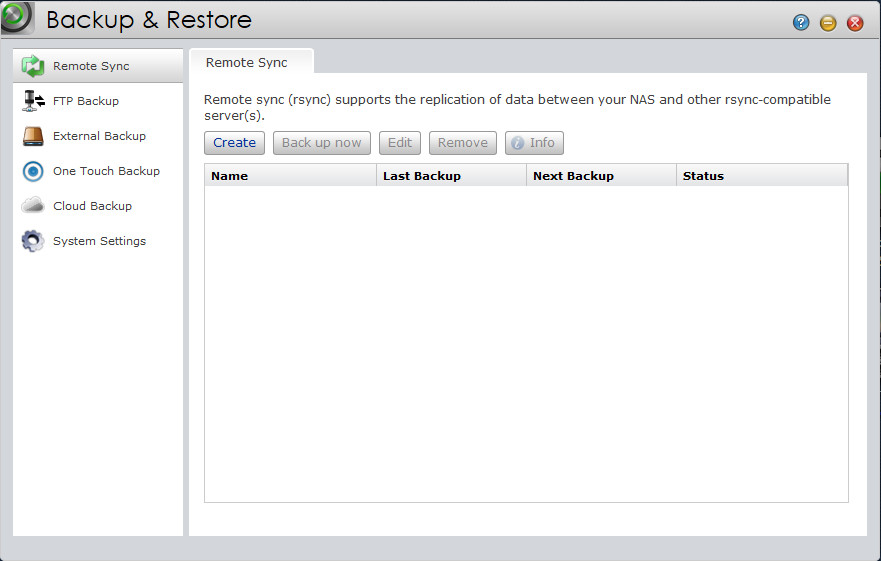The height and width of the screenshot is (561, 881).
Task: Minimize the Backup & Restore window
Action: tap(828, 23)
